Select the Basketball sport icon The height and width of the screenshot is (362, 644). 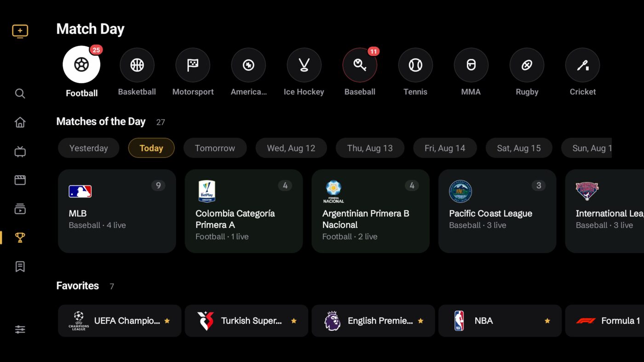tap(137, 65)
